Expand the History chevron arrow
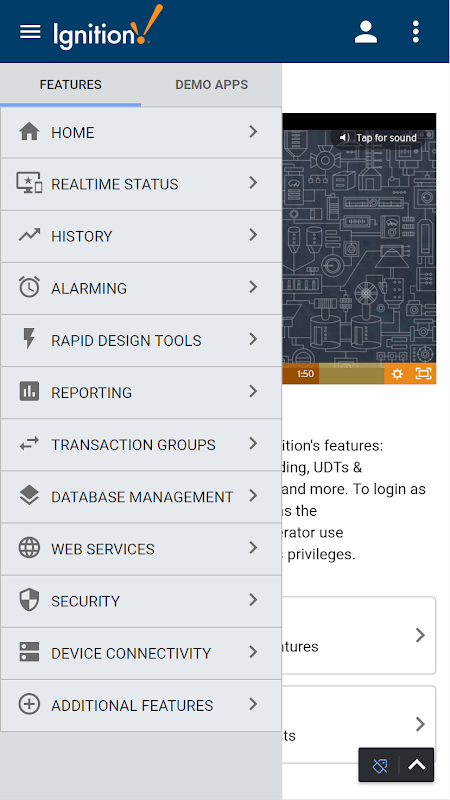 click(x=253, y=235)
